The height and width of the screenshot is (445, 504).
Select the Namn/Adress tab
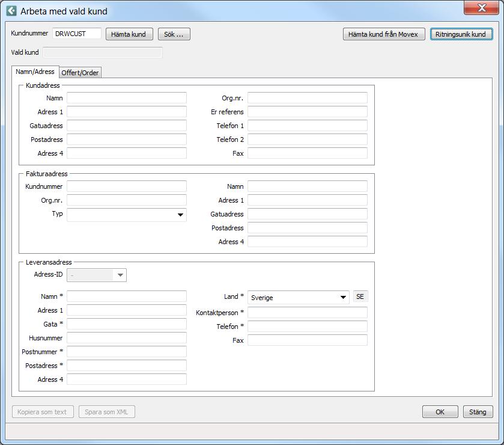coord(35,72)
